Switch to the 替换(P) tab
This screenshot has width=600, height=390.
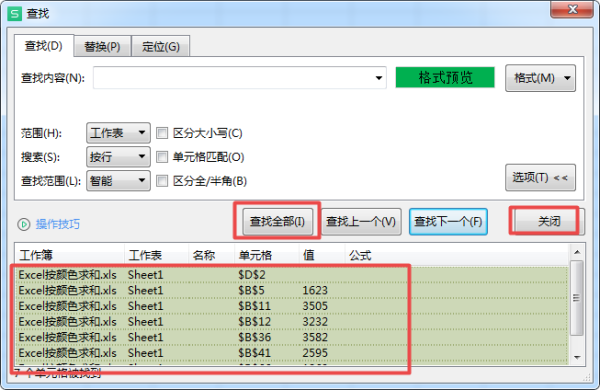click(102, 47)
